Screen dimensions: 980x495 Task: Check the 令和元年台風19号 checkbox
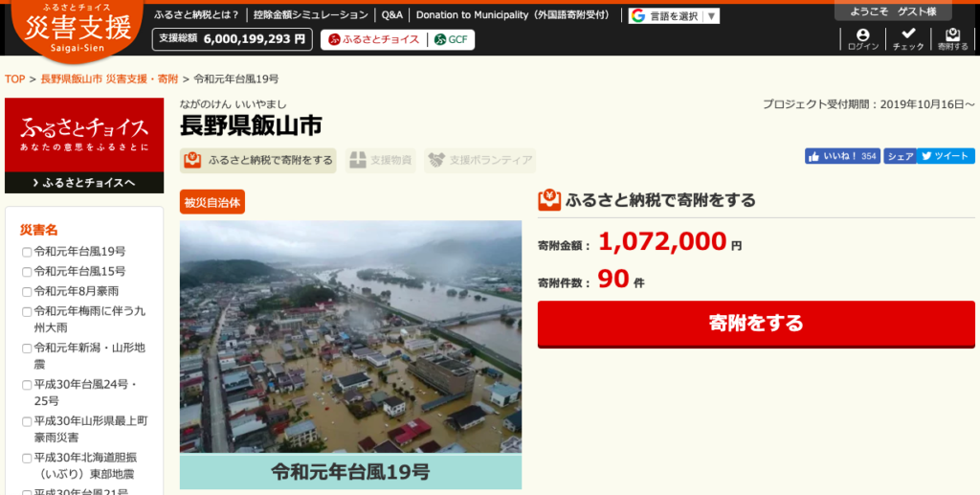pyautogui.click(x=27, y=252)
